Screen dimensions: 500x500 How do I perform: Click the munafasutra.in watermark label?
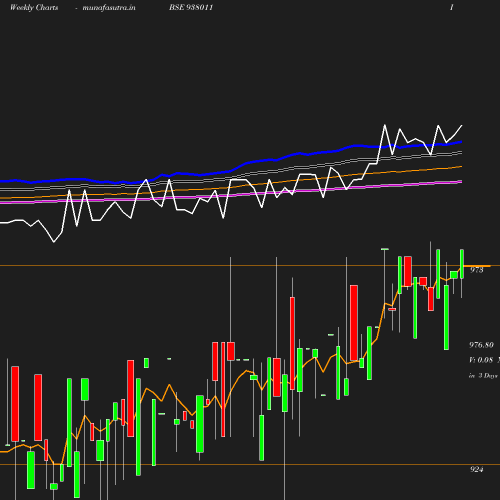point(109,8)
